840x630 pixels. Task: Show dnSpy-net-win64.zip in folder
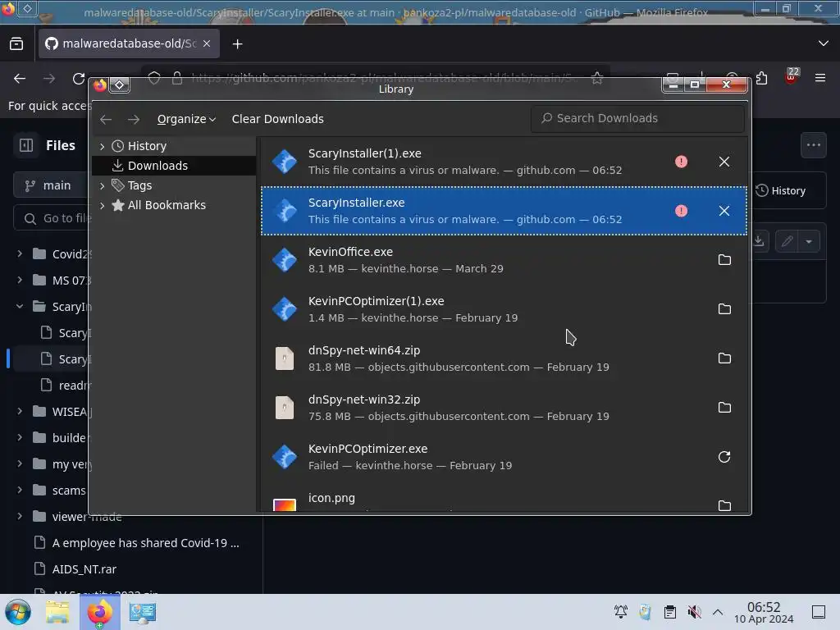(x=724, y=358)
